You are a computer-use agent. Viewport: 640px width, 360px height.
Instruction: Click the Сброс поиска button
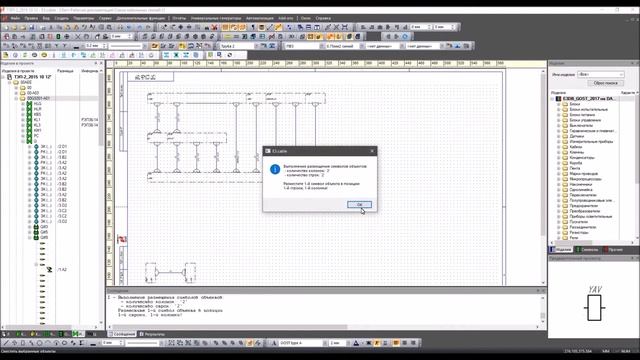click(x=605, y=83)
